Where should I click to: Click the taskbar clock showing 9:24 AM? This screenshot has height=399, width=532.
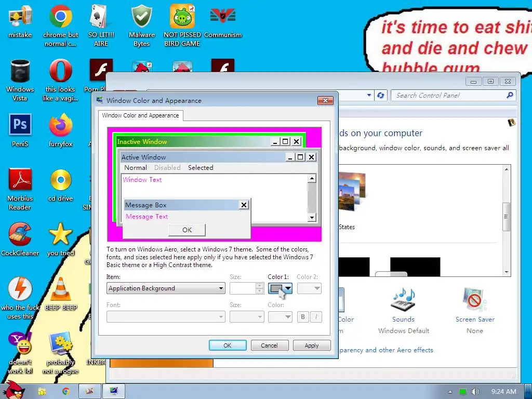[x=503, y=392]
